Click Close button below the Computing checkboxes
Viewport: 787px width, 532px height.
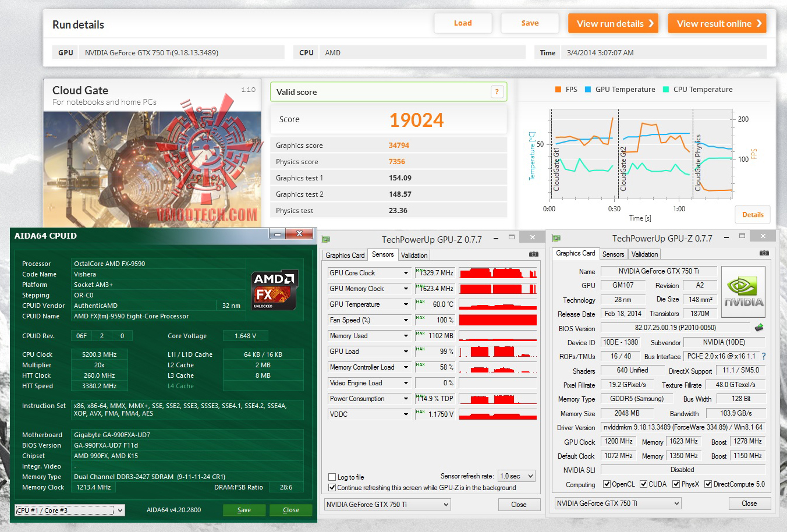[x=749, y=503]
